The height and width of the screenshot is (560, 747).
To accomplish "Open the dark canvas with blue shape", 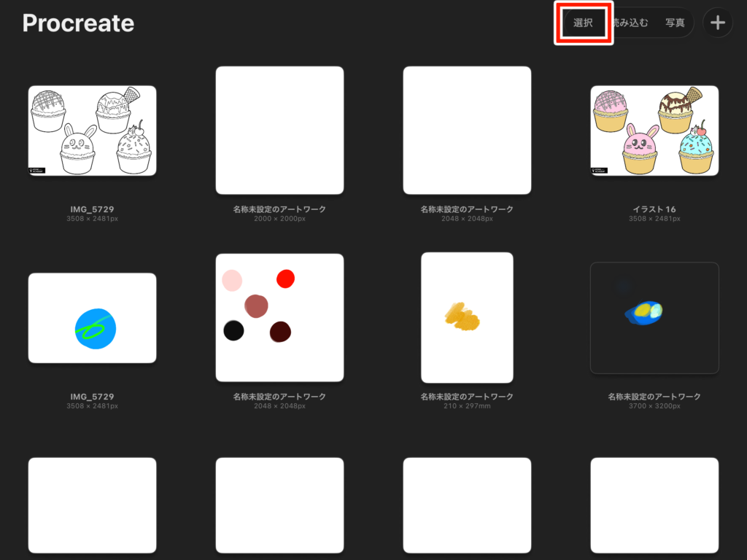I will (654, 318).
